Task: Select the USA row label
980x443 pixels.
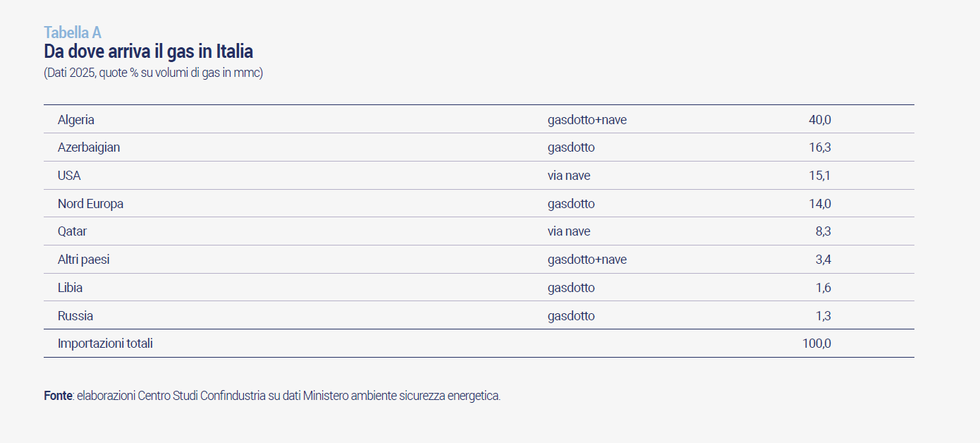Action: [69, 176]
